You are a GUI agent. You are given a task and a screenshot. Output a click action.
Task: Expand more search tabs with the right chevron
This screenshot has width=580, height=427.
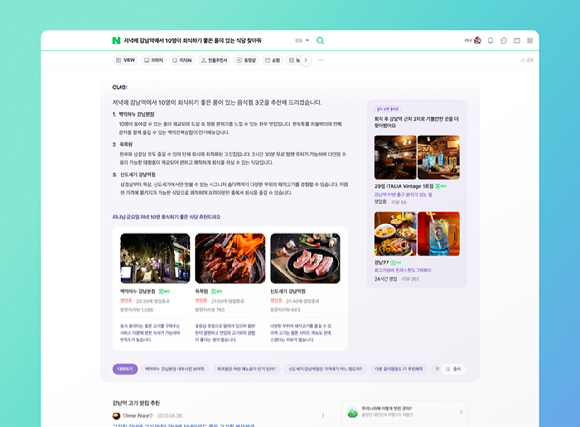306,60
